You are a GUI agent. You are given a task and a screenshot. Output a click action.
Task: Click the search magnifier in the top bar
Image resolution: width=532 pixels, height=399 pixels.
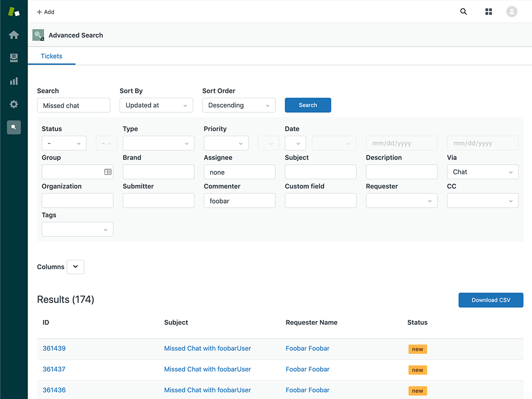pos(463,11)
